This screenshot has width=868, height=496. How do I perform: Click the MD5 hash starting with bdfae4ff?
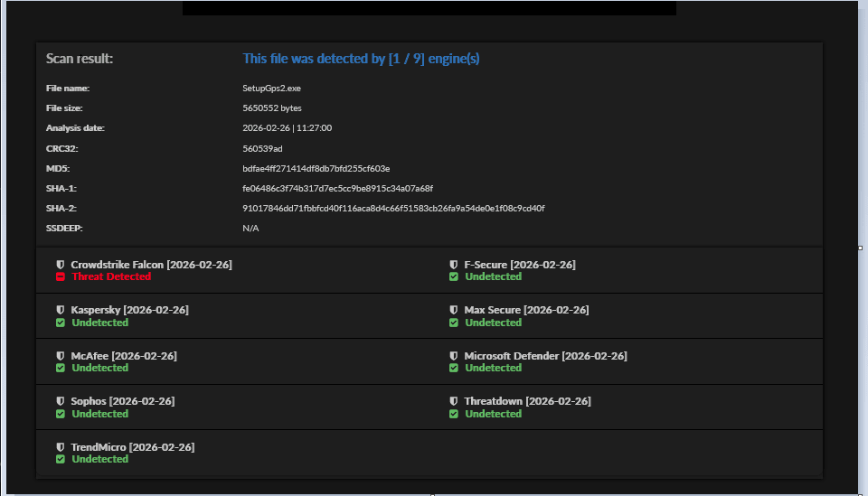[x=316, y=168]
